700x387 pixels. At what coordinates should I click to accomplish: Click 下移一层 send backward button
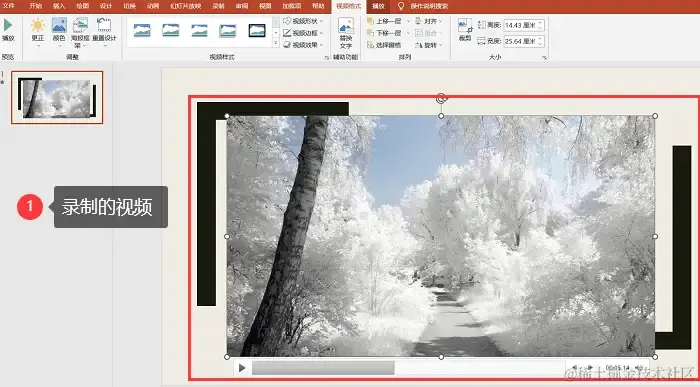(x=384, y=33)
